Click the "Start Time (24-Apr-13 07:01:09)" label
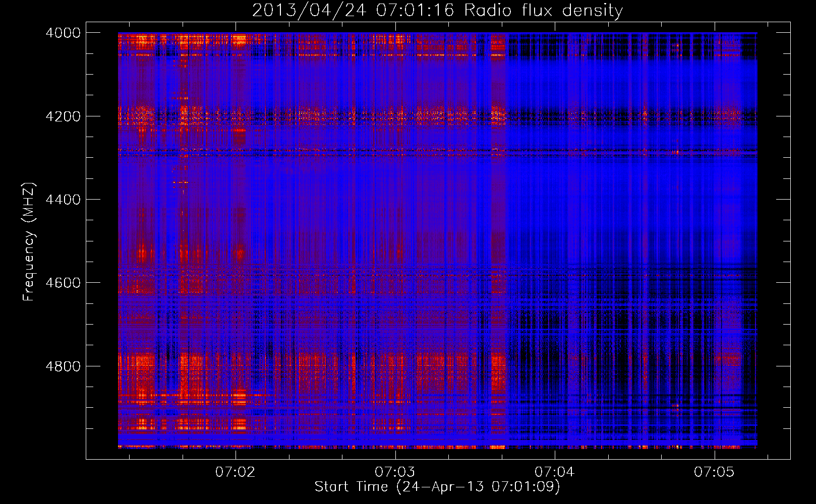816x504 pixels. click(x=437, y=486)
